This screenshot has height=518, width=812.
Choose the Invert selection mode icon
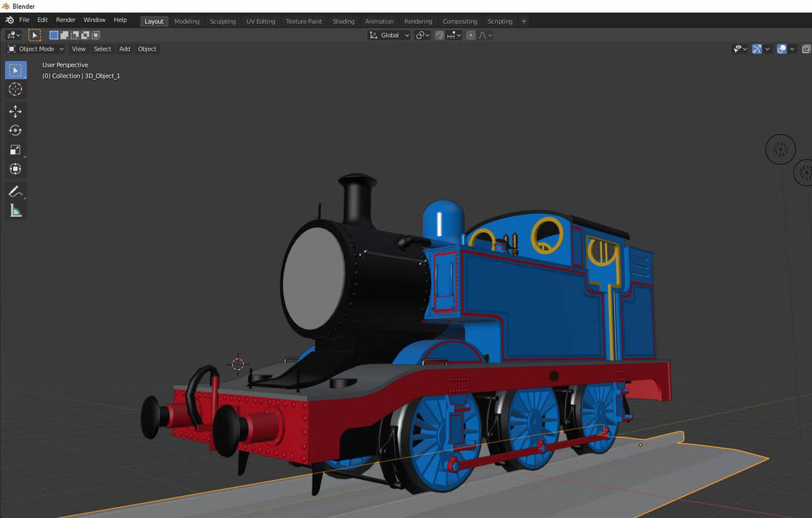(85, 36)
